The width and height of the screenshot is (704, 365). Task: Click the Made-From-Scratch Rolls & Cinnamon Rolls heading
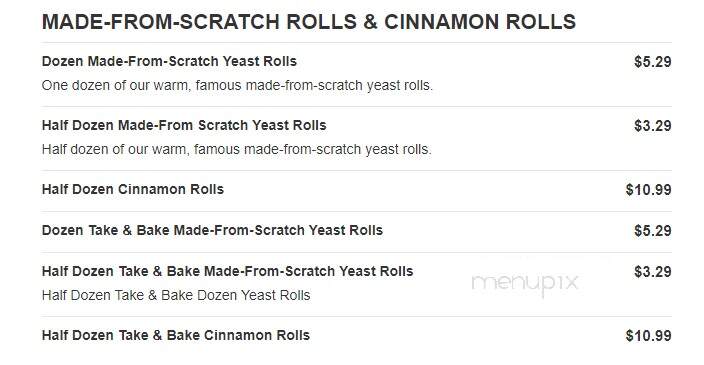309,22
